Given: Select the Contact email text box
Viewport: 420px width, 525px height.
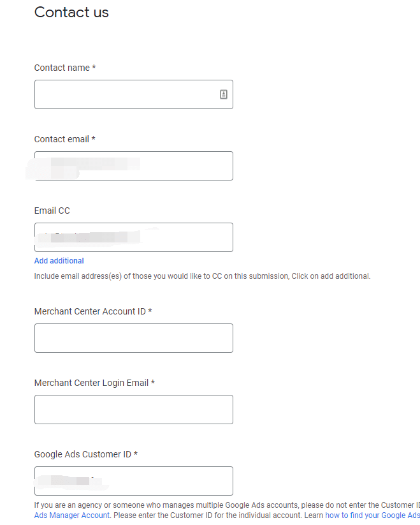Looking at the screenshot, I should (134, 166).
